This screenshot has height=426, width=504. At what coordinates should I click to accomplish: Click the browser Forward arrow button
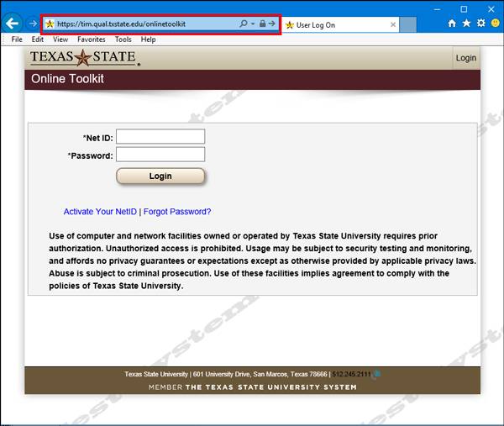32,24
